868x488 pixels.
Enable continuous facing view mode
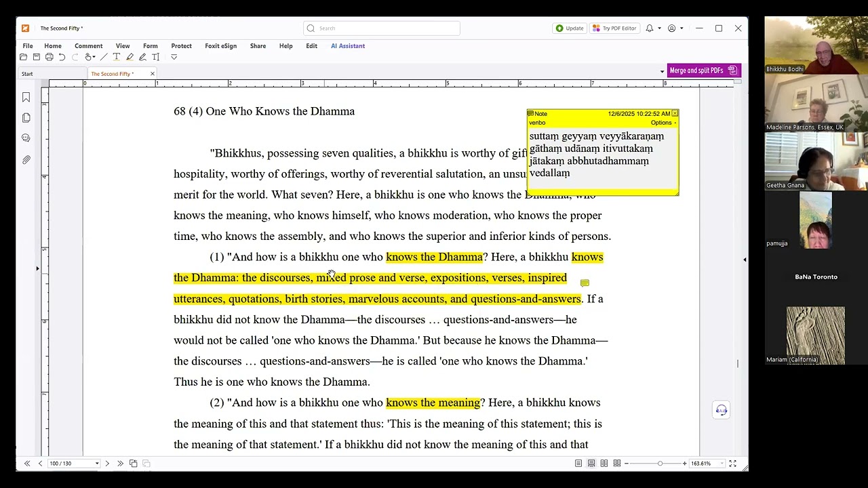[617, 464]
